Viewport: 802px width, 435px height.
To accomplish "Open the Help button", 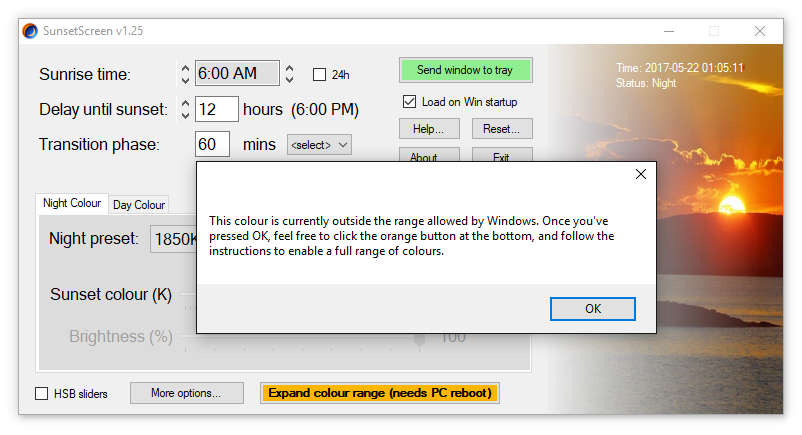I will tap(429, 129).
